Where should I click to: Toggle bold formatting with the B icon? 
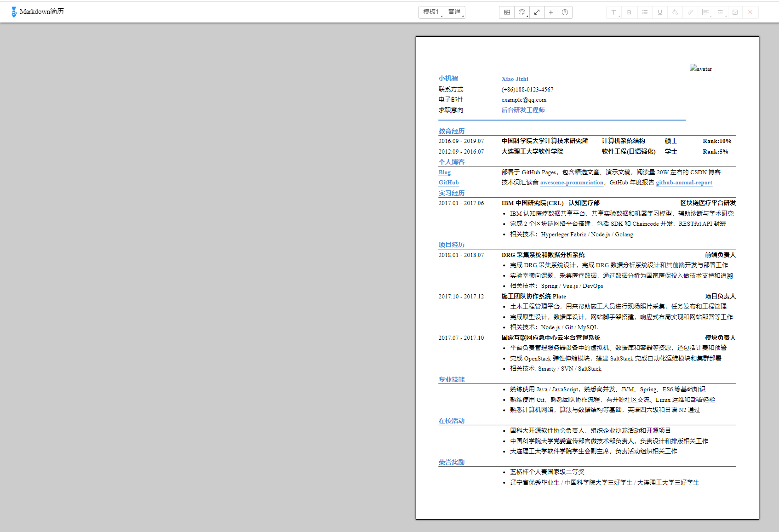click(x=629, y=12)
